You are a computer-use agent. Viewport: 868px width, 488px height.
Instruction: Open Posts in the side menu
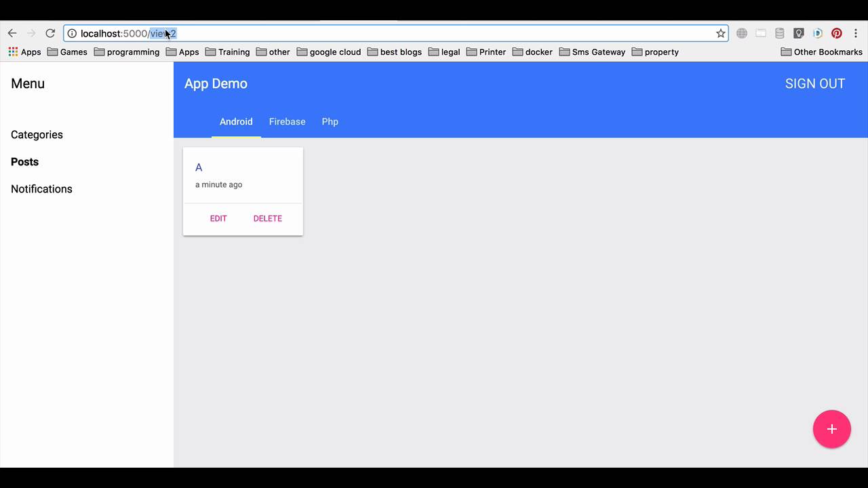click(x=24, y=162)
